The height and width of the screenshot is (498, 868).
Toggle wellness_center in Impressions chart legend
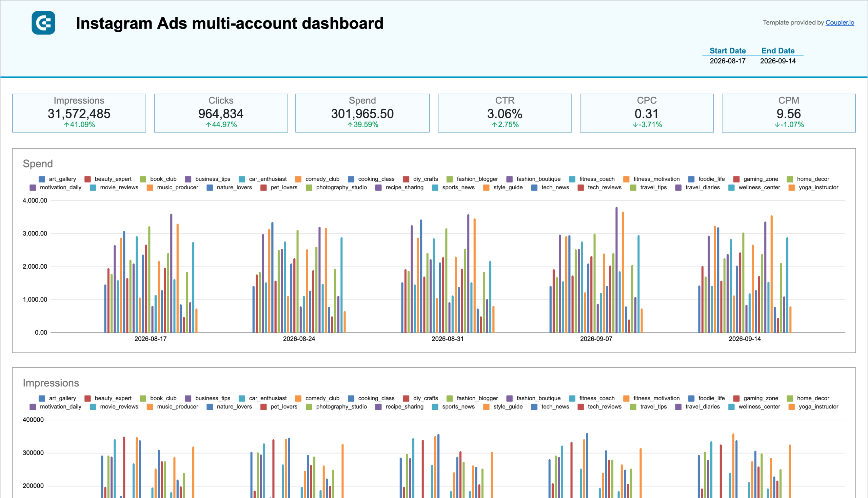pos(754,407)
